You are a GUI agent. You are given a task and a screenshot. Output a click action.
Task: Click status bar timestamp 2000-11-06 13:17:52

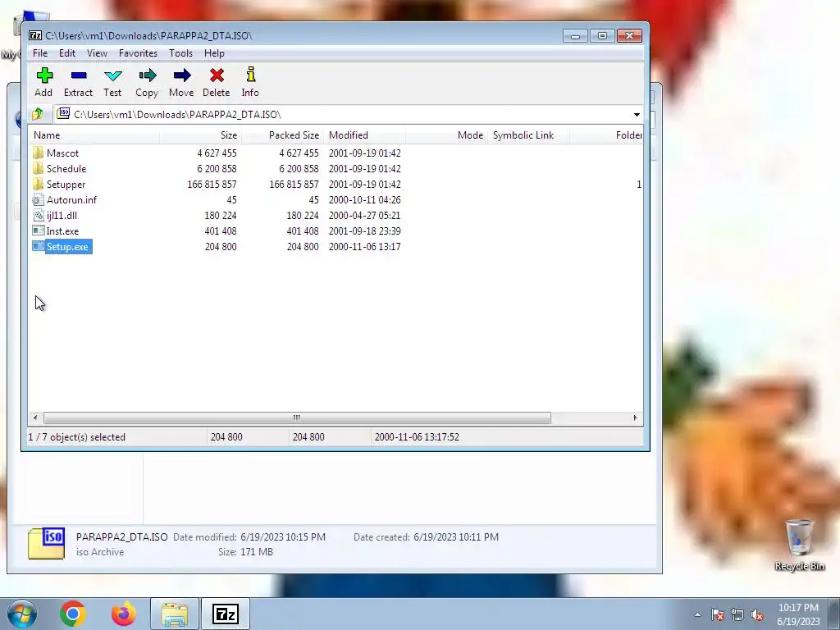(x=417, y=437)
